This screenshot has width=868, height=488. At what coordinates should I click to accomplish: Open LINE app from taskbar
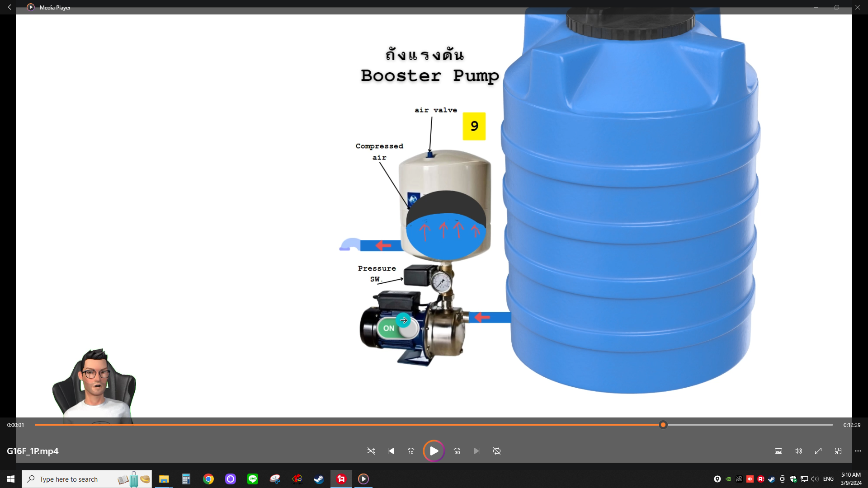[x=253, y=479]
